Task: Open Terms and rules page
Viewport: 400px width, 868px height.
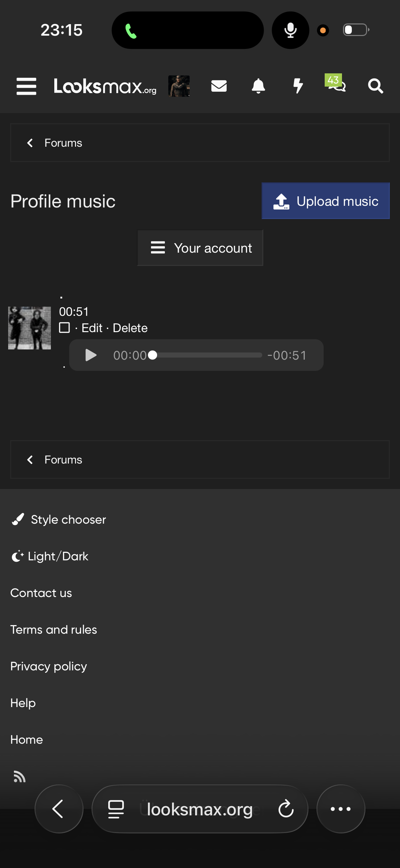Action: point(54,630)
